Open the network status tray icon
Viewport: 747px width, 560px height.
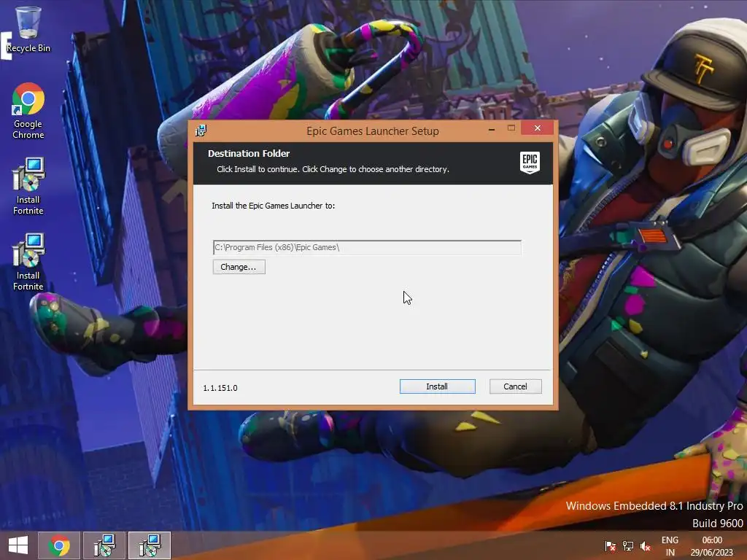point(628,545)
